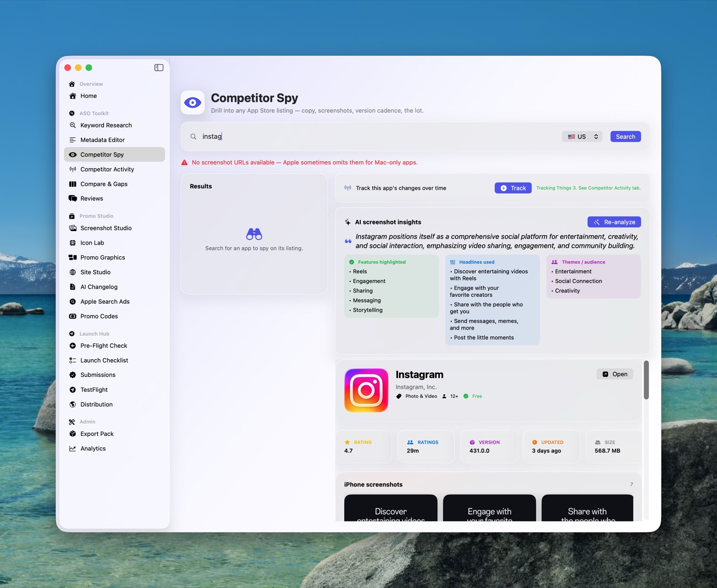
Task: Select the Metadata Editor lines icon
Action: pyautogui.click(x=73, y=140)
